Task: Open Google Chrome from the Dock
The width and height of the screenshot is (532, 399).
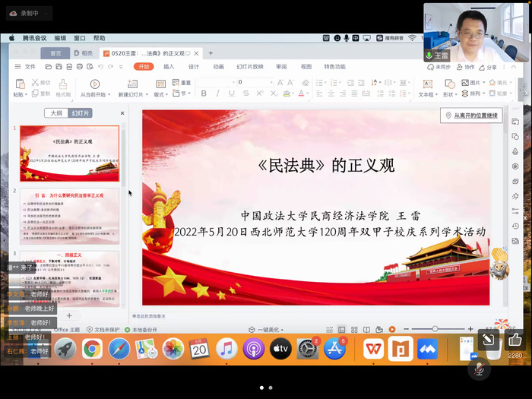Action: (x=93, y=349)
